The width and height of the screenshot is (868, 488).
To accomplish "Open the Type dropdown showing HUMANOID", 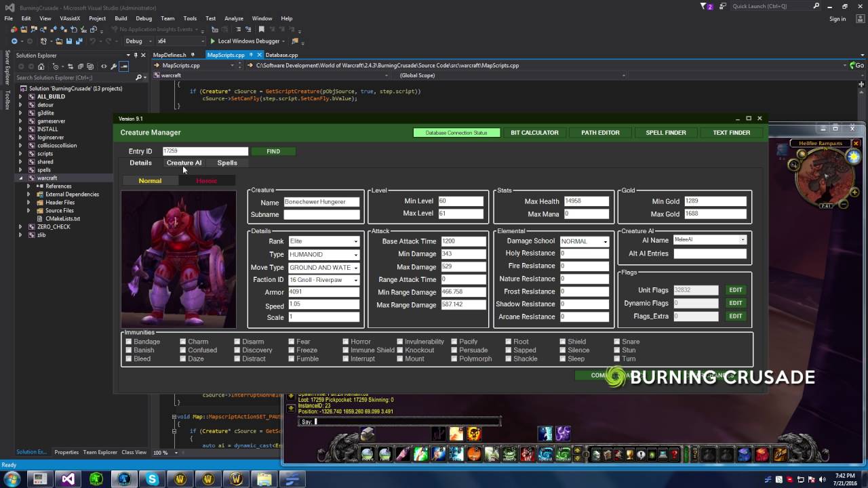I will pos(323,254).
